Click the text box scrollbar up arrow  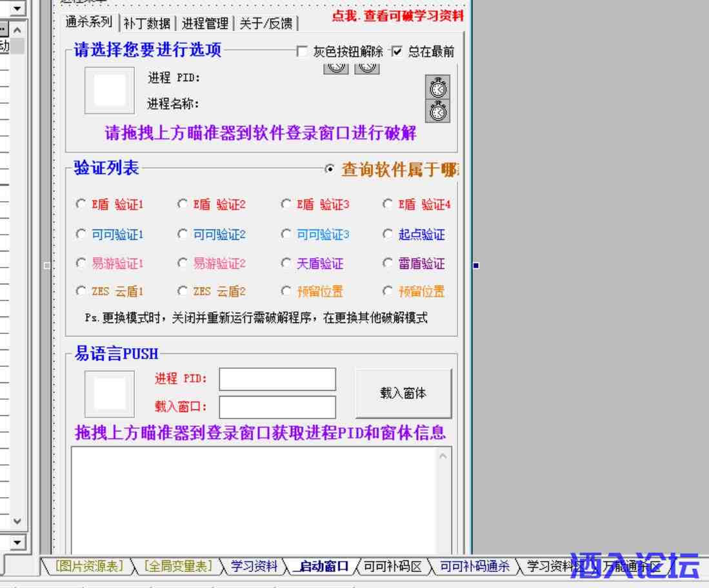(443, 456)
